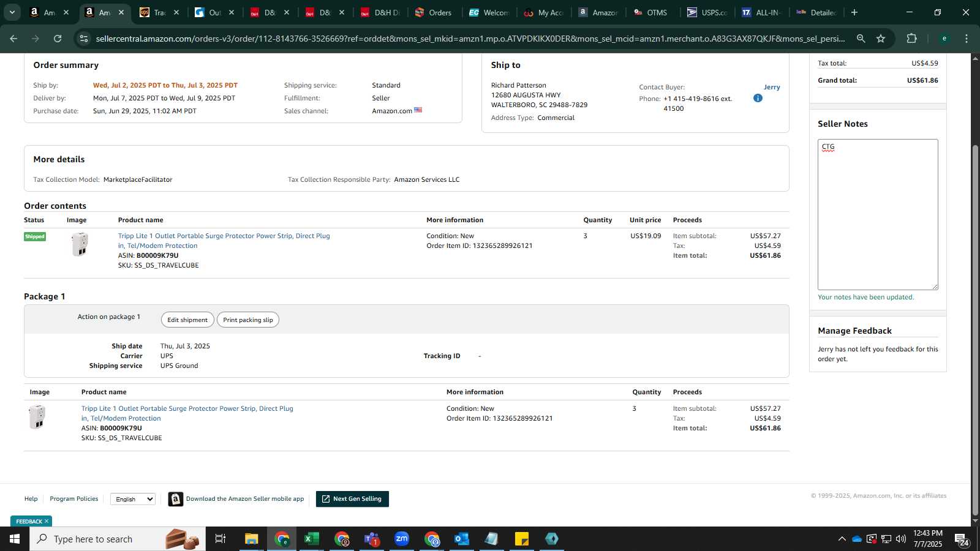This screenshot has width=980, height=551.
Task: Open the site information icon in address bar
Action: pyautogui.click(x=84, y=39)
